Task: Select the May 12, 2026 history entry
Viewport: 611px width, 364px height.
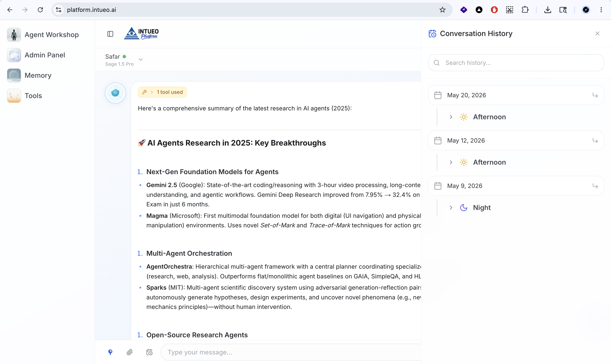Action: click(x=516, y=140)
